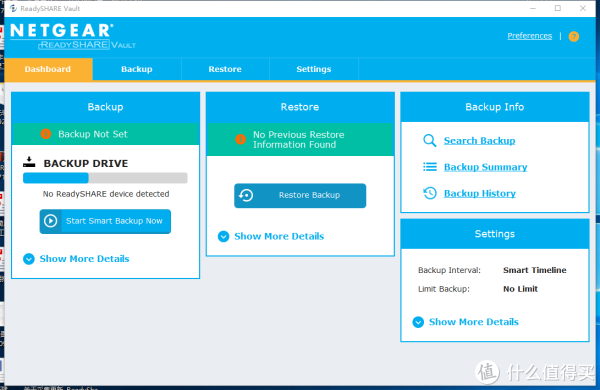Click the Restore Backup button
This screenshot has width=600, height=390.
[300, 196]
